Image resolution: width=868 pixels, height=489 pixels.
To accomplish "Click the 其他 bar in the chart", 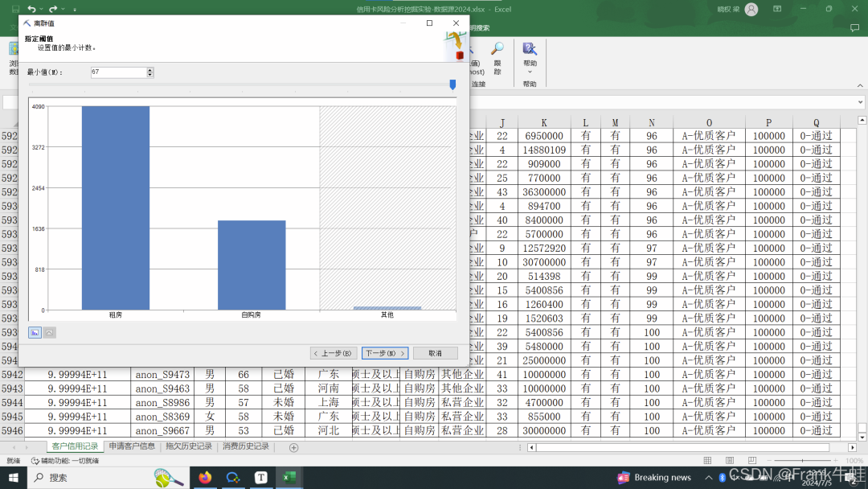I will click(387, 308).
